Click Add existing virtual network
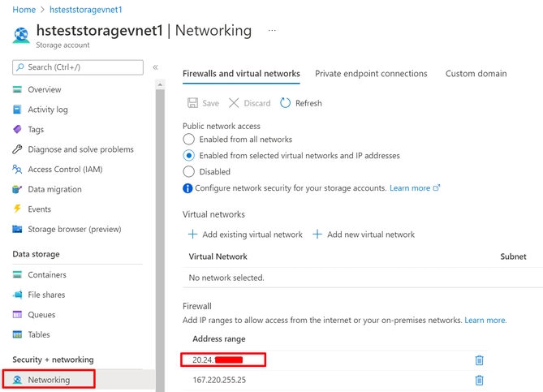 [244, 235]
